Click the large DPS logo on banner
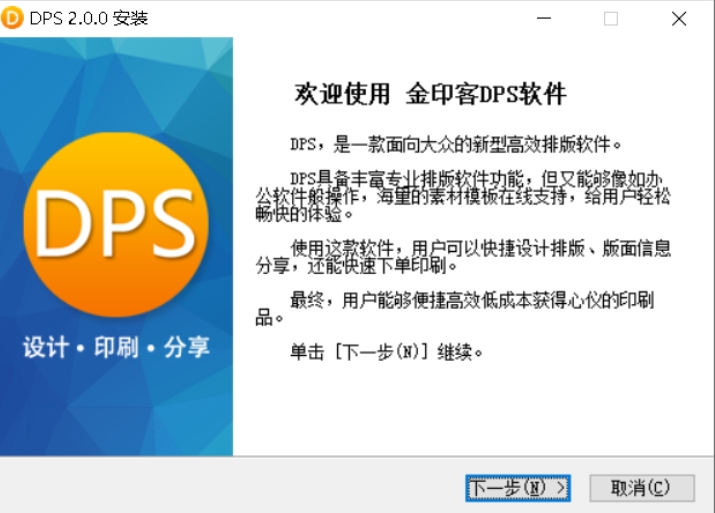This screenshot has width=715, height=513. tap(116, 224)
